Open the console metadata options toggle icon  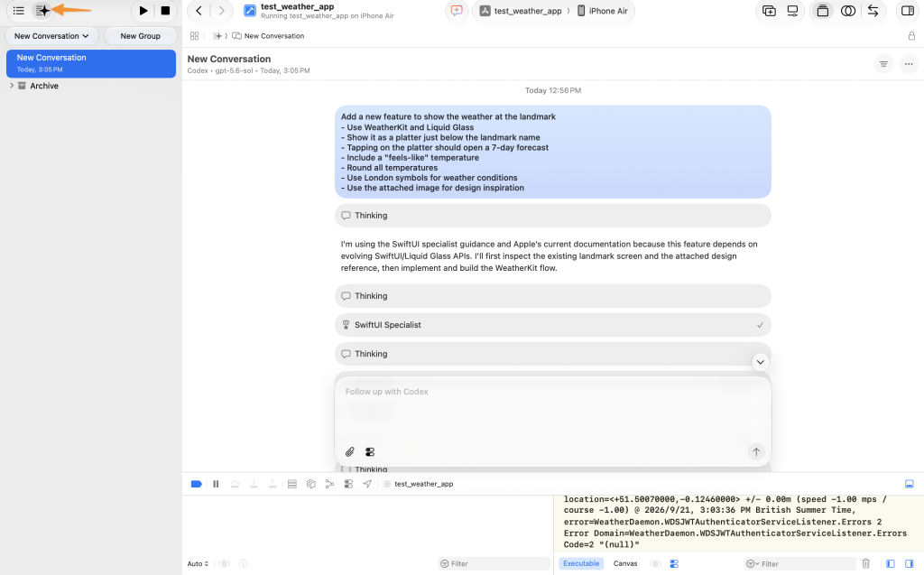tap(674, 564)
